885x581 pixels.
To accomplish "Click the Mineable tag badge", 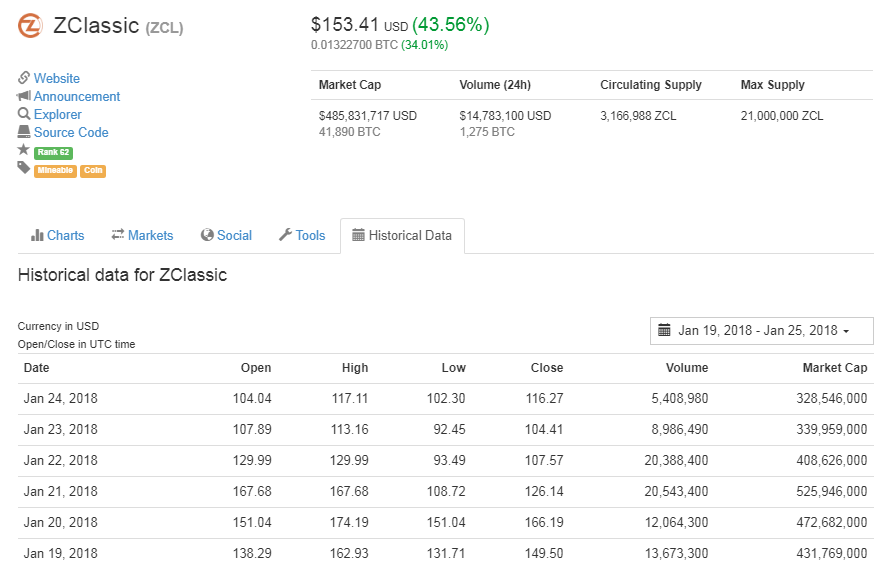I will pyautogui.click(x=55, y=171).
